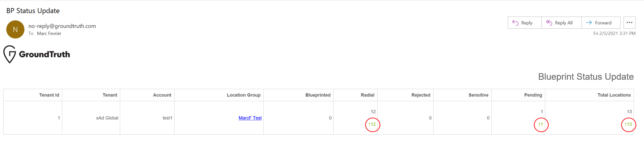Click the Location Group column header
Viewport: 644px width, 161px height.
[243, 95]
